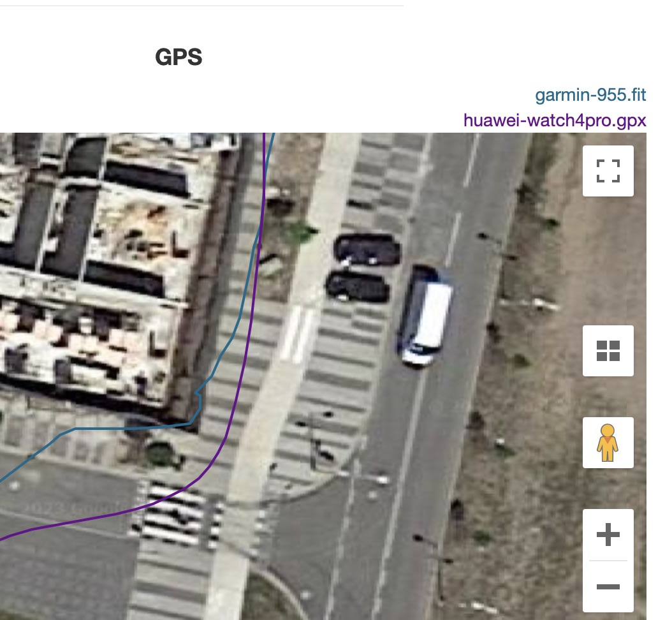Click the huawei-watch4pro.gpx legend entry
This screenshot has width=672, height=620.
[x=555, y=121]
